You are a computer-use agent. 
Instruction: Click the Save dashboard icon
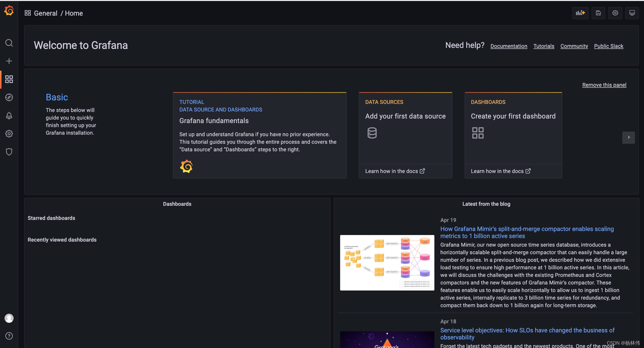598,13
